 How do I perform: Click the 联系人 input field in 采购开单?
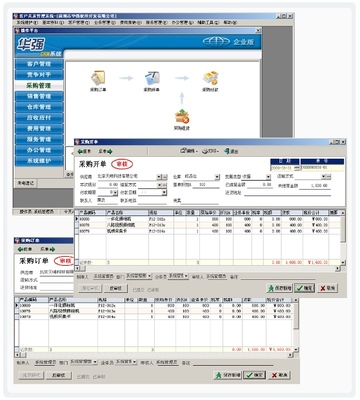coord(106,201)
